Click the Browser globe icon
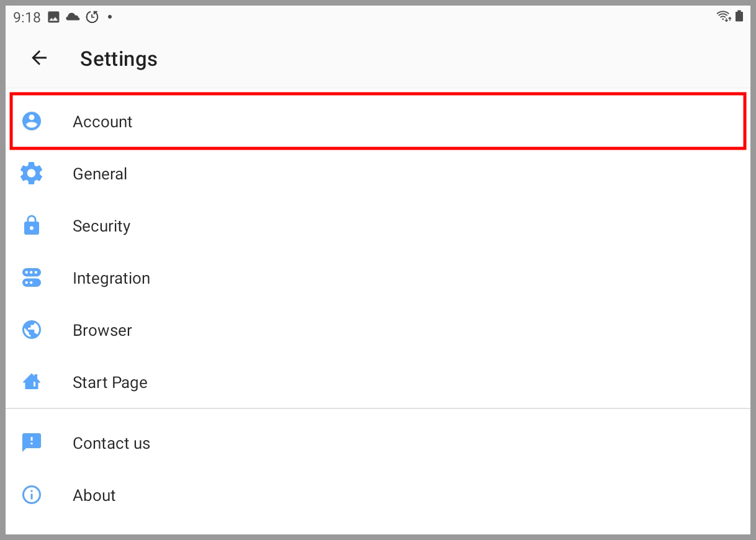The image size is (756, 540). point(32,330)
